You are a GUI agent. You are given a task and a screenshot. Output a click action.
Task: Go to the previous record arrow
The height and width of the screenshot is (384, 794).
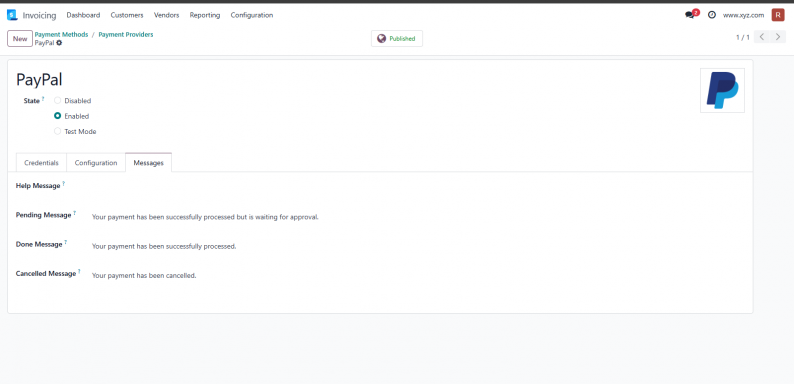pyautogui.click(x=762, y=37)
